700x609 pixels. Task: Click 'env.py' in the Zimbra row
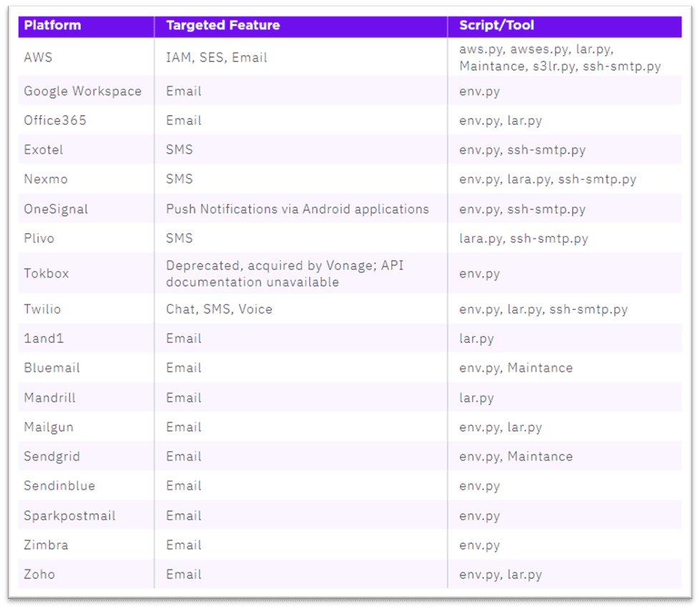coord(480,545)
